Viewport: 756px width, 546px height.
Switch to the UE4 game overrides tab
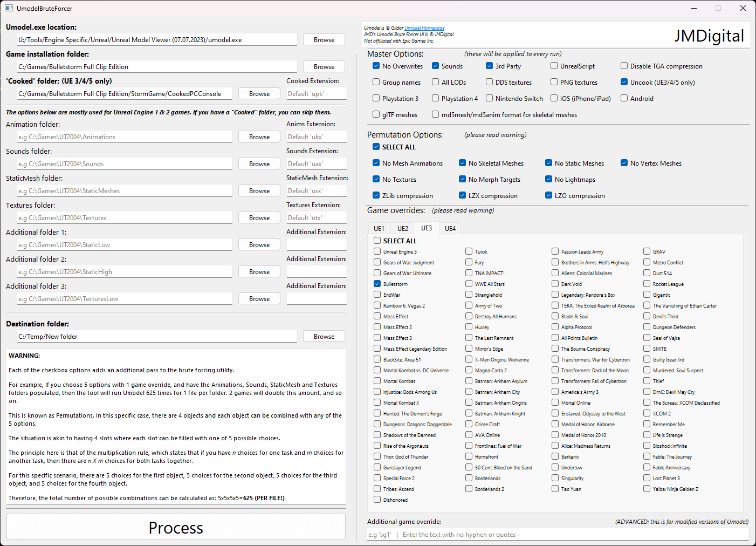coord(450,228)
